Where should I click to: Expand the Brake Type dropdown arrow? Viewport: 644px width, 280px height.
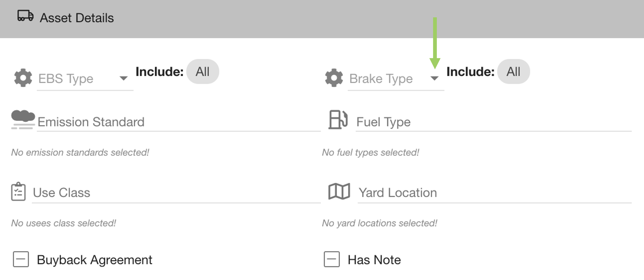point(434,78)
